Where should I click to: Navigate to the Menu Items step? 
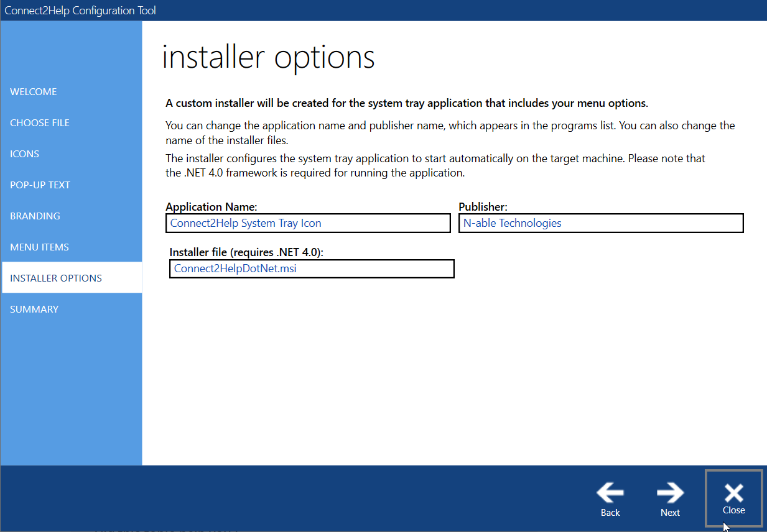39,247
